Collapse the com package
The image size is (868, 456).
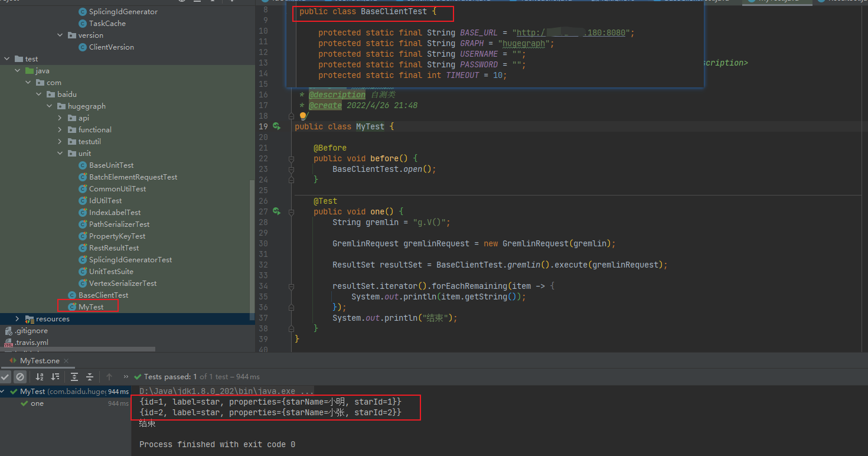point(28,82)
